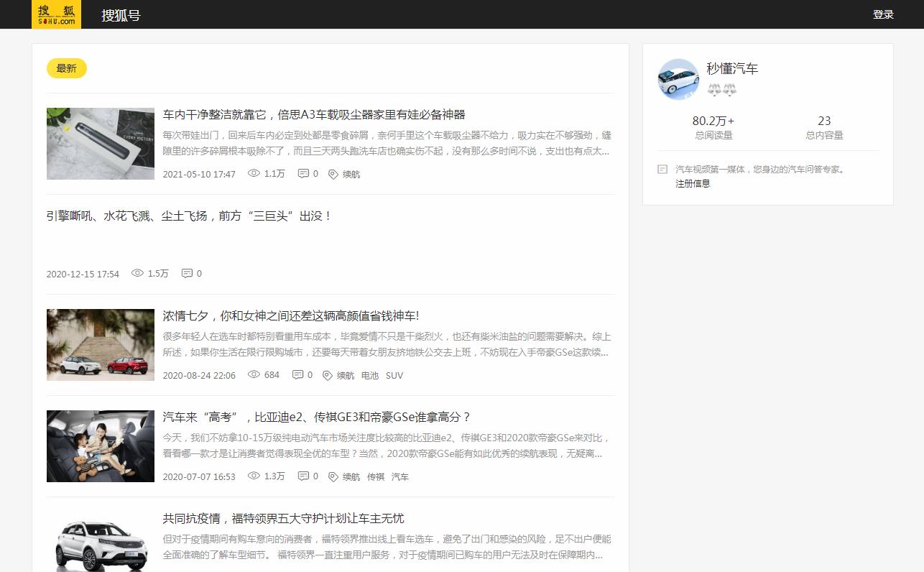Click comment icon of the 车内干净整洁 article
This screenshot has height=572, width=924.
point(303,173)
